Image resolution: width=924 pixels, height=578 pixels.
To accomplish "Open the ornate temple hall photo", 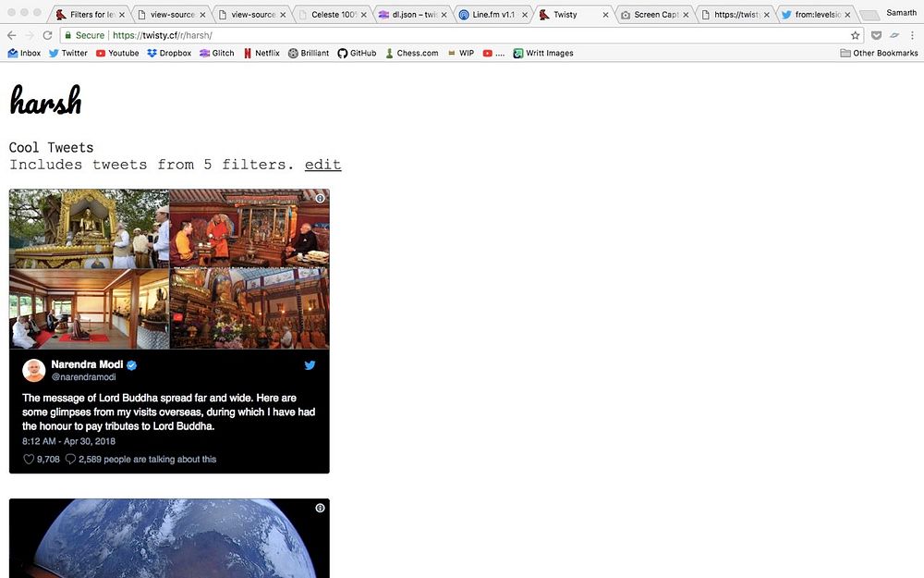I will pyautogui.click(x=249, y=309).
